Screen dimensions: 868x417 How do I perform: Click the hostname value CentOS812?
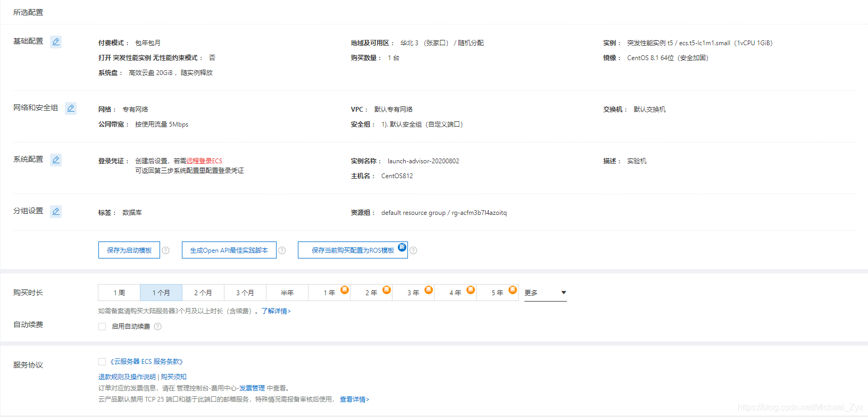(397, 176)
